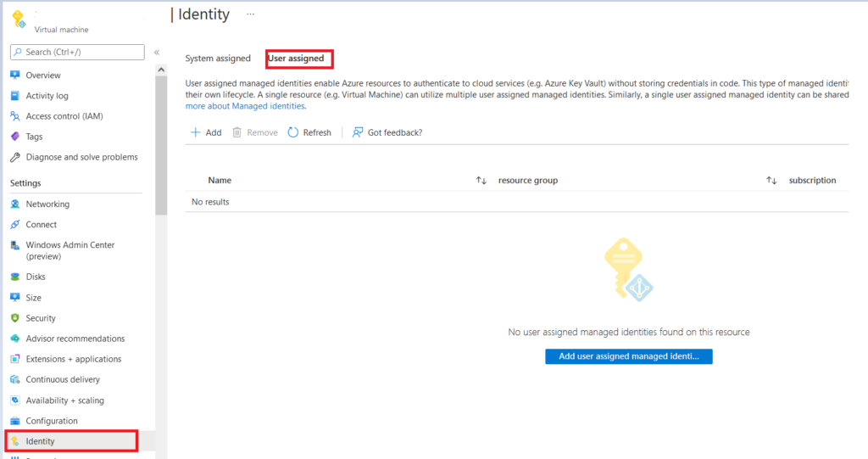The image size is (868, 459).
Task: Click the Add toolbar label
Action: (214, 132)
